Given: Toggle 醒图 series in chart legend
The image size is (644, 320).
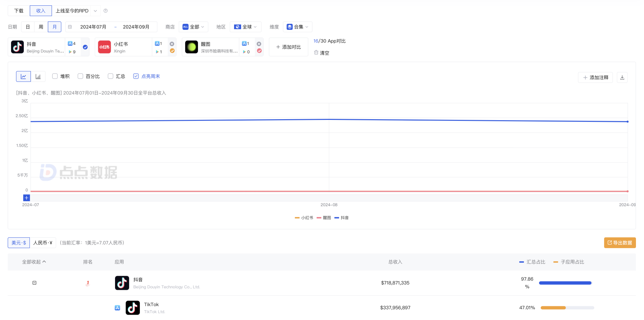Looking at the screenshot, I should 324,218.
